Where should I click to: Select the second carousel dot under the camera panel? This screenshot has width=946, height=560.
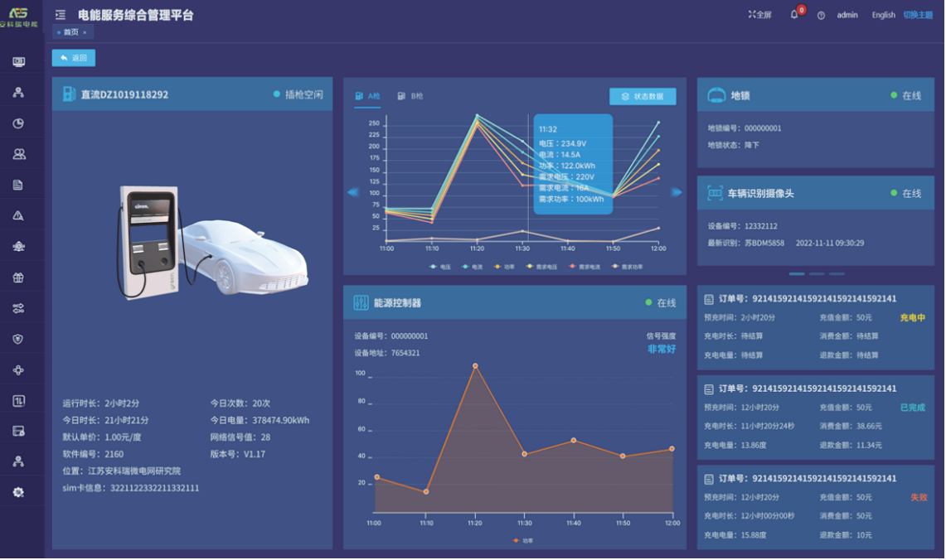[816, 273]
